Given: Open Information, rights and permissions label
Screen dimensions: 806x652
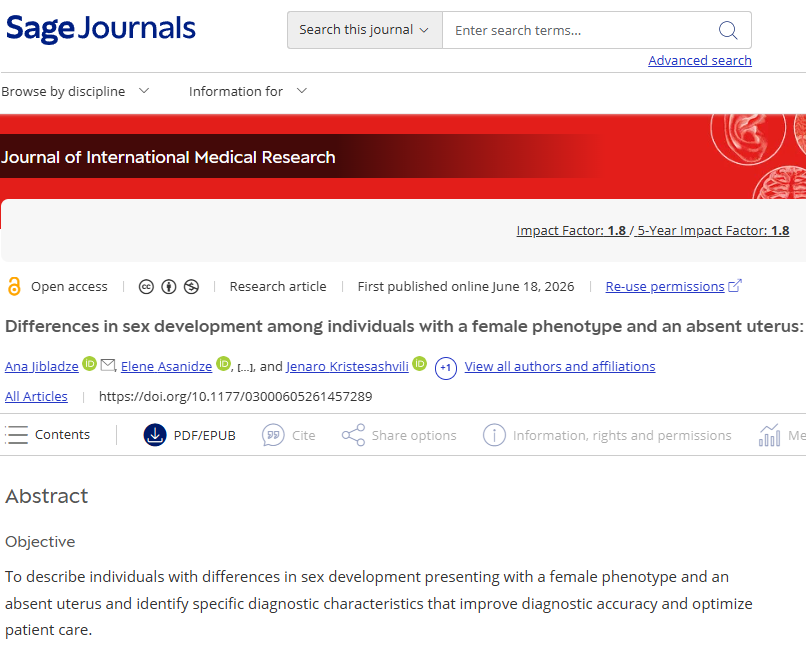Looking at the screenshot, I should coord(622,436).
